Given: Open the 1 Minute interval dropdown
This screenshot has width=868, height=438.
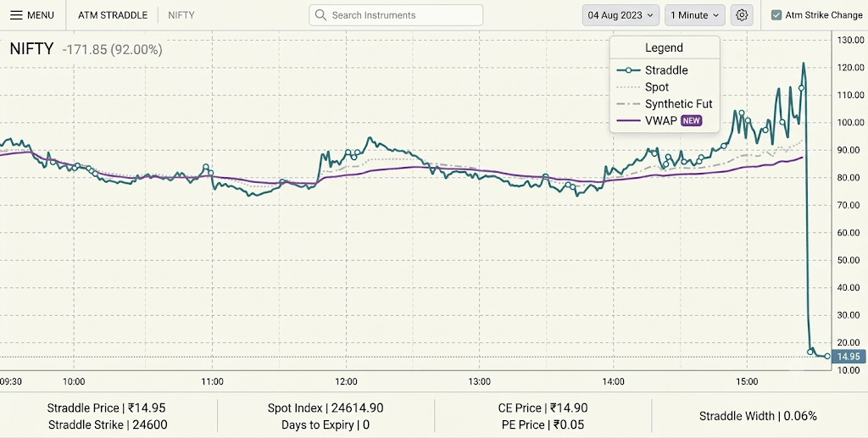Looking at the screenshot, I should coord(695,15).
